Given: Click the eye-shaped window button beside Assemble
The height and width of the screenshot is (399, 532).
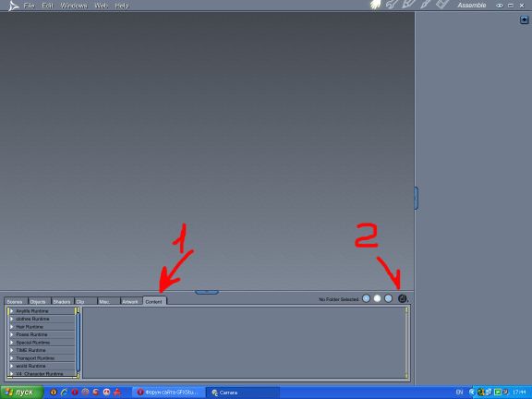Looking at the screenshot, I should [x=500, y=6].
